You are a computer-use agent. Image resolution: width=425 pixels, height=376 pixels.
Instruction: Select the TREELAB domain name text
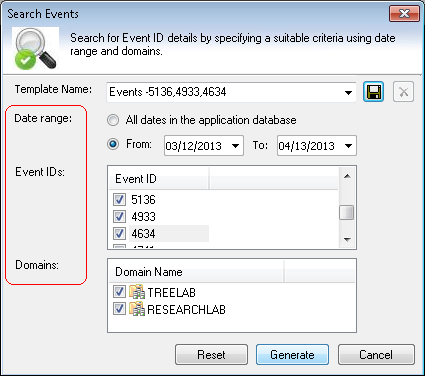coord(172,292)
